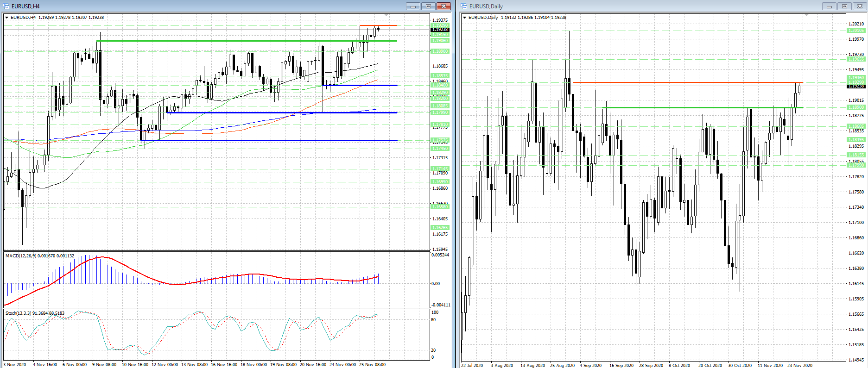Minimize the EURUSD,H4 chart window
Viewport: 868px width, 368px height.
[412, 6]
